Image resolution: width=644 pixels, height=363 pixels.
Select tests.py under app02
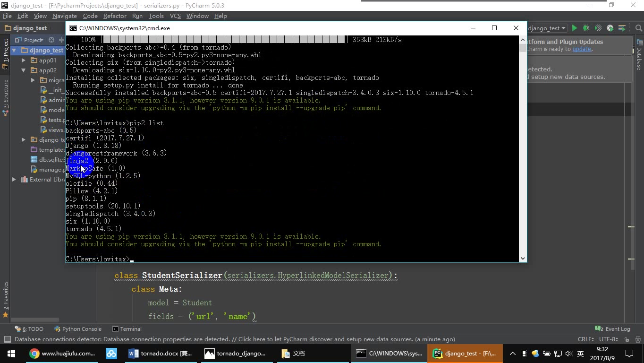coord(52,120)
